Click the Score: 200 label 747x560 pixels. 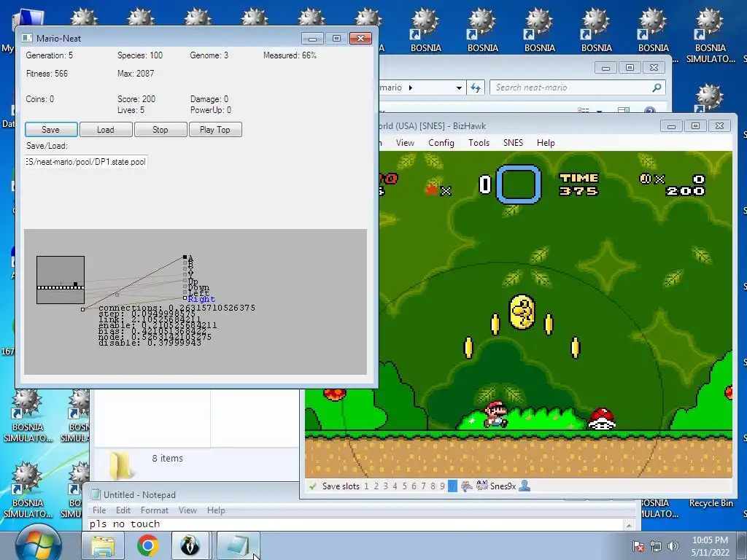click(x=136, y=99)
